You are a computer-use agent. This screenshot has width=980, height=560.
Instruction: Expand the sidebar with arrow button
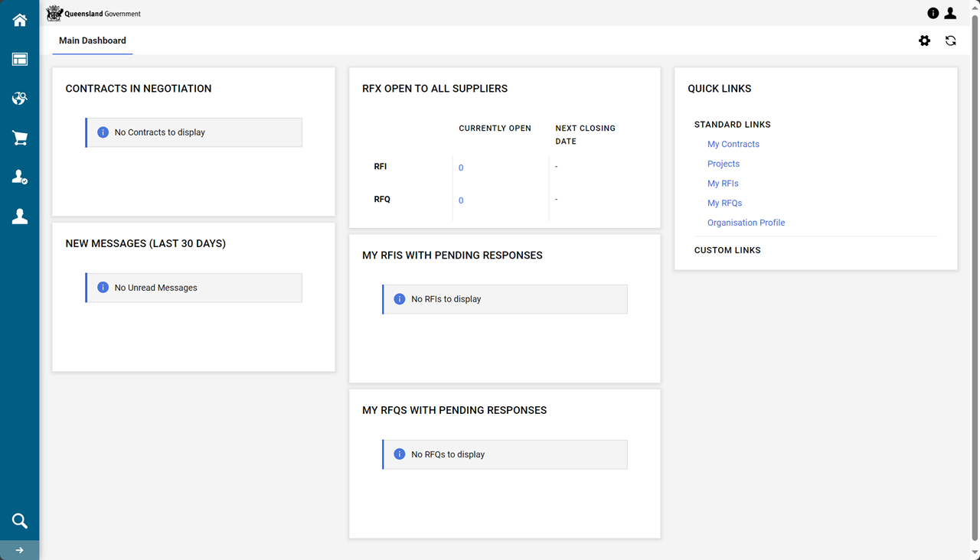pos(20,550)
